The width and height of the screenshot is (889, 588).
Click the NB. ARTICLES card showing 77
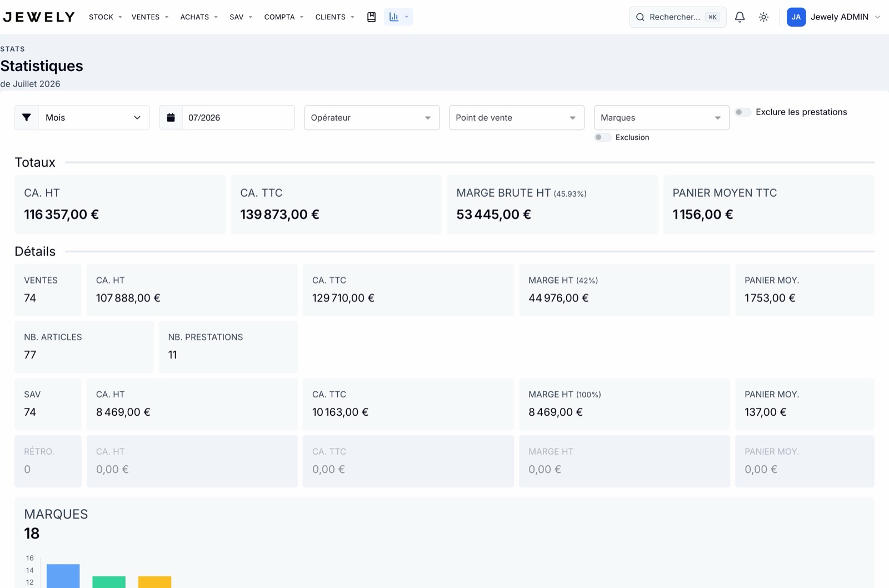tap(84, 347)
